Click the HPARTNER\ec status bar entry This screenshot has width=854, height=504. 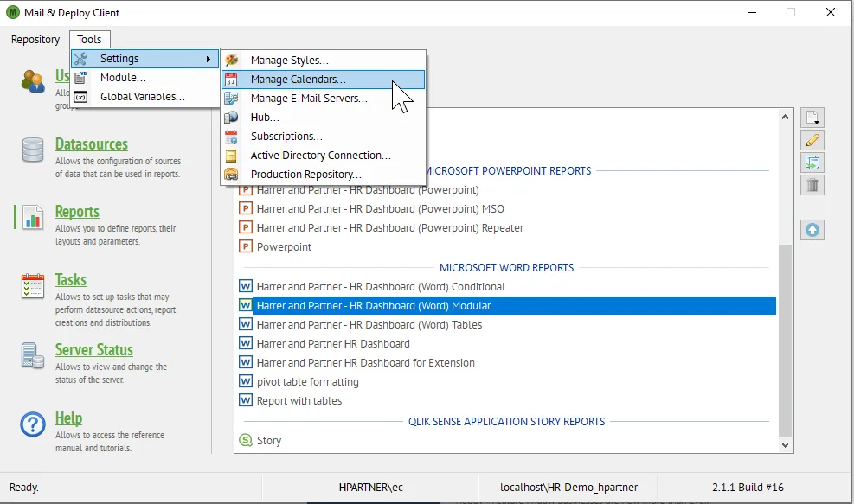pos(371,487)
